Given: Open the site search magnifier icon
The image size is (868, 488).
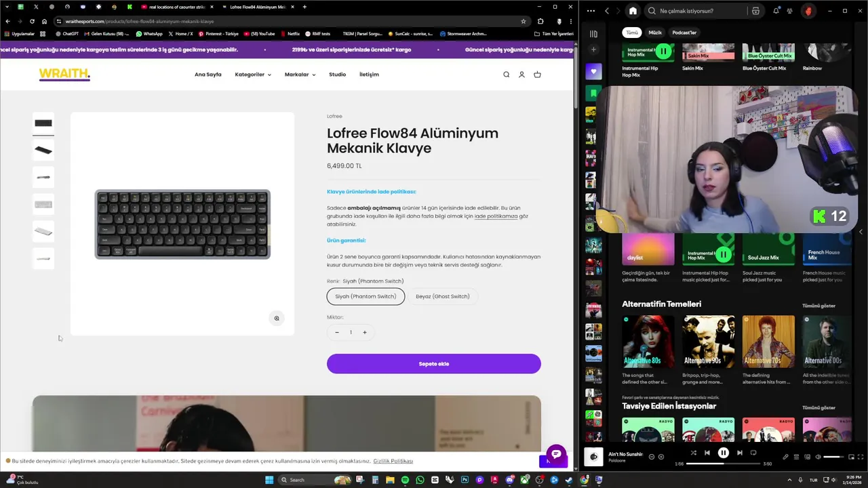Looking at the screenshot, I should (x=506, y=75).
